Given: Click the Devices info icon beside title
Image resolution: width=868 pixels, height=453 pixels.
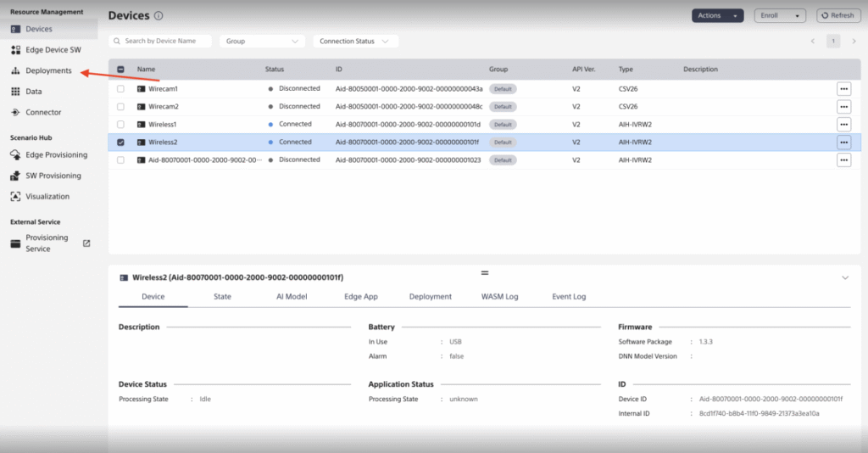Looking at the screenshot, I should (x=159, y=16).
